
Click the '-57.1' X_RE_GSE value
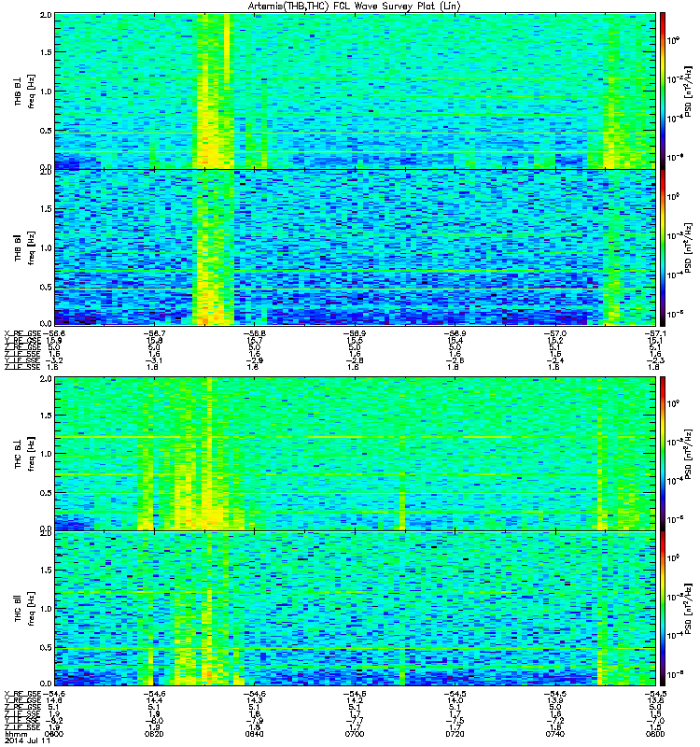tap(655, 333)
